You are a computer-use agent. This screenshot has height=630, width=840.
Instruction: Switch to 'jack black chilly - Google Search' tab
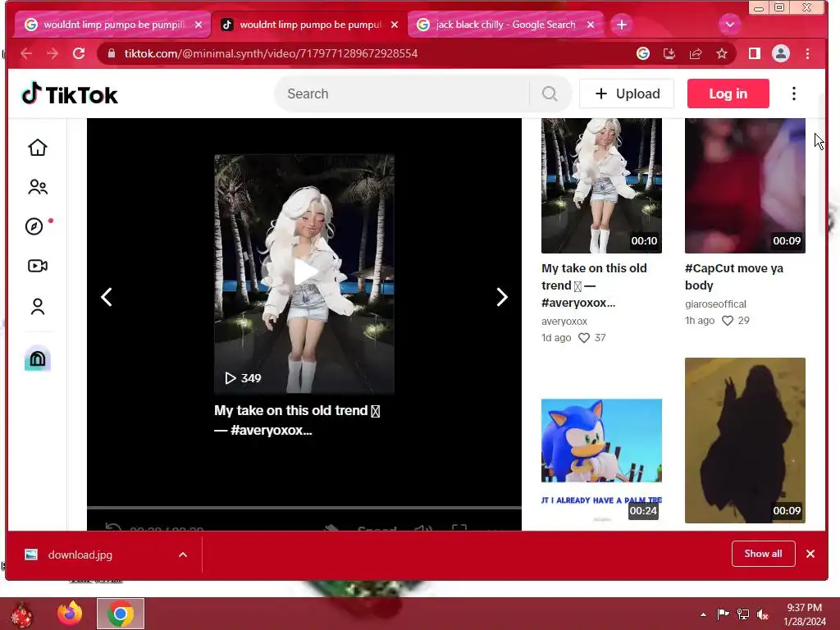[505, 25]
